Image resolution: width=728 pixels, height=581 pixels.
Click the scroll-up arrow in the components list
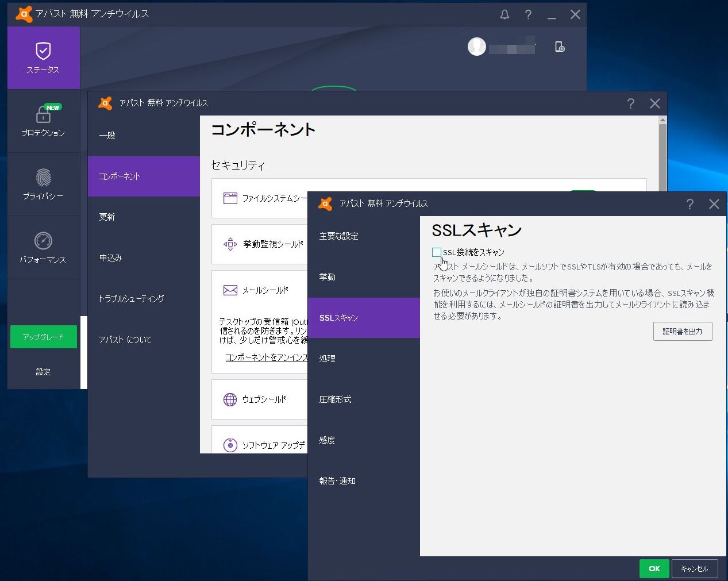click(x=662, y=120)
